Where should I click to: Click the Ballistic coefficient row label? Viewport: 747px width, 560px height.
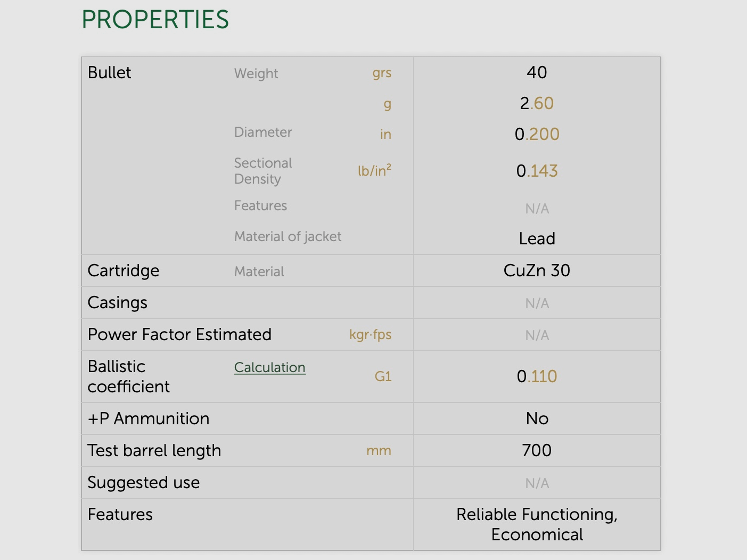click(x=128, y=376)
